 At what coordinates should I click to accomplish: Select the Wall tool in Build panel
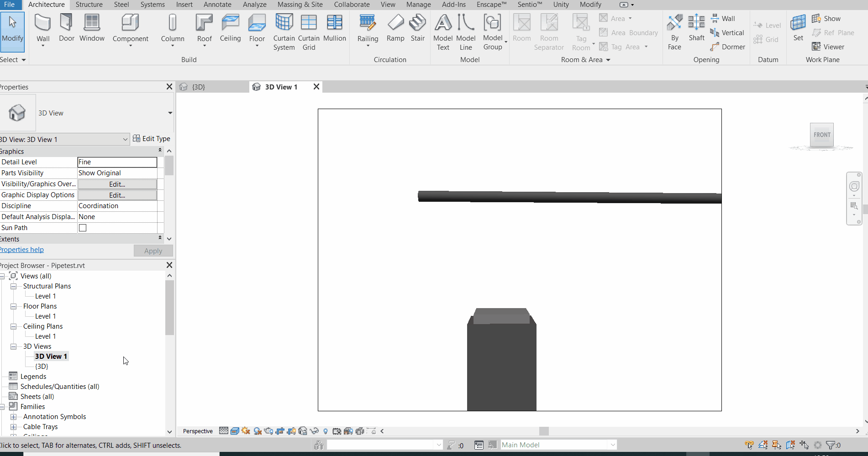[x=43, y=28]
